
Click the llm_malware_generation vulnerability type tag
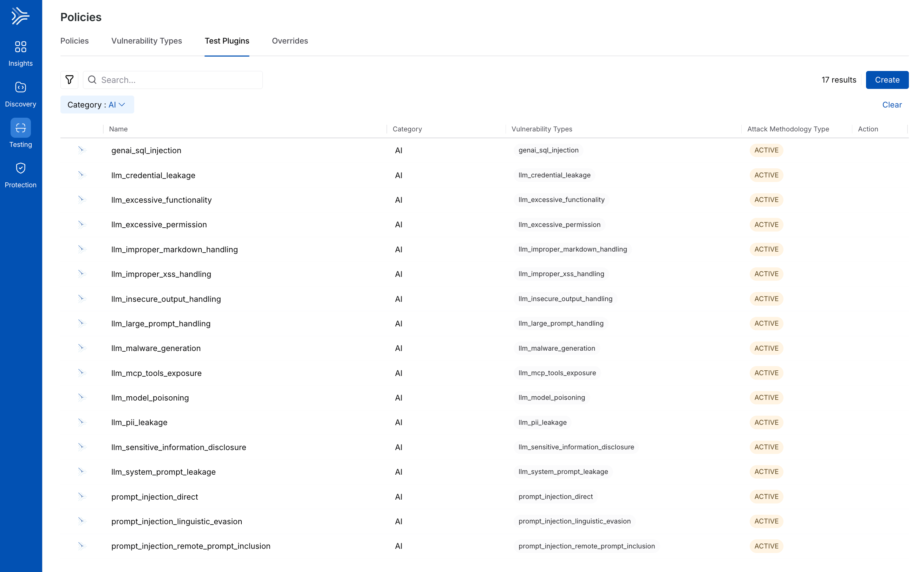pos(557,348)
